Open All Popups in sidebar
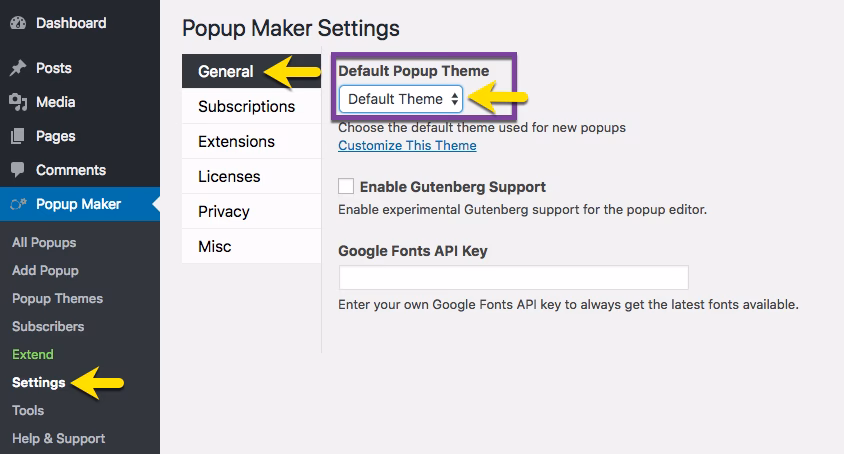 tap(44, 242)
